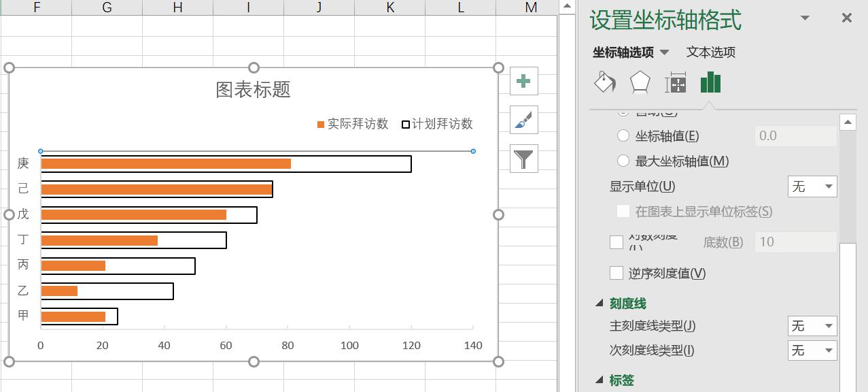Collapse the 刻度线 section
The height and width of the screenshot is (392, 868).
pos(600,304)
